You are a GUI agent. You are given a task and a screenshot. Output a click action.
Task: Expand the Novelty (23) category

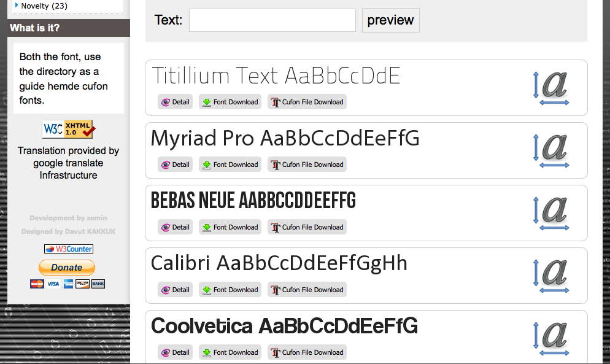[x=44, y=6]
